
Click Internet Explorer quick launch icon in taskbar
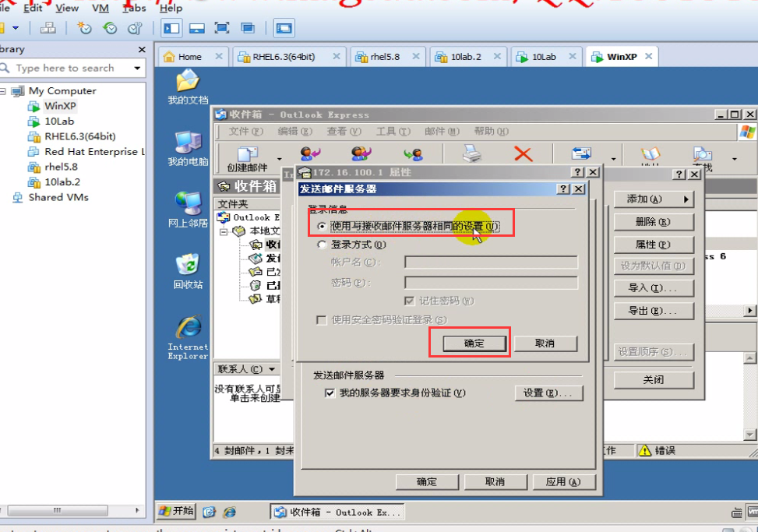click(x=230, y=512)
